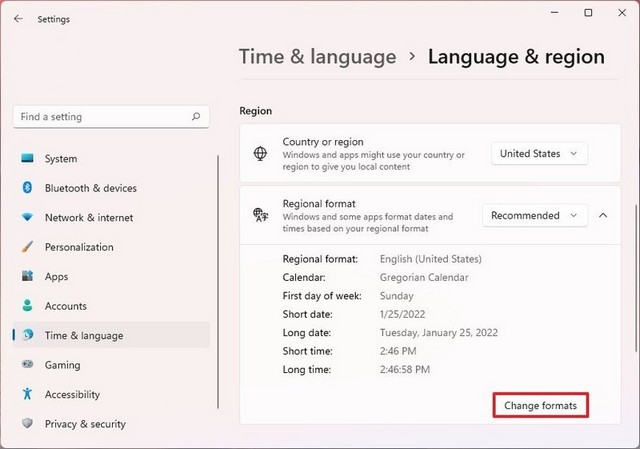Click the Personalization paintbrush icon

click(27, 247)
